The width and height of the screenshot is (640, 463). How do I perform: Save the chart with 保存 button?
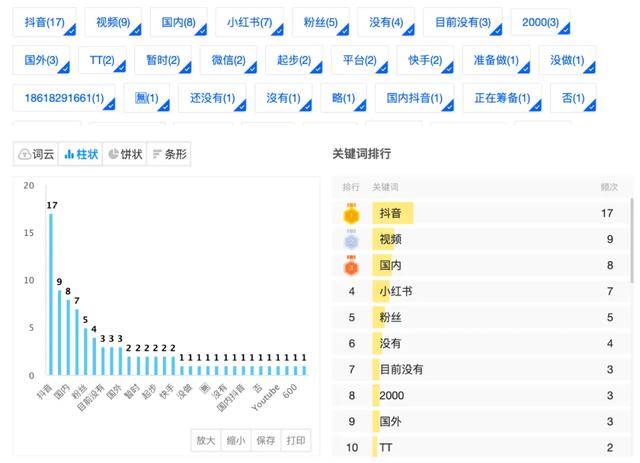[x=266, y=440]
